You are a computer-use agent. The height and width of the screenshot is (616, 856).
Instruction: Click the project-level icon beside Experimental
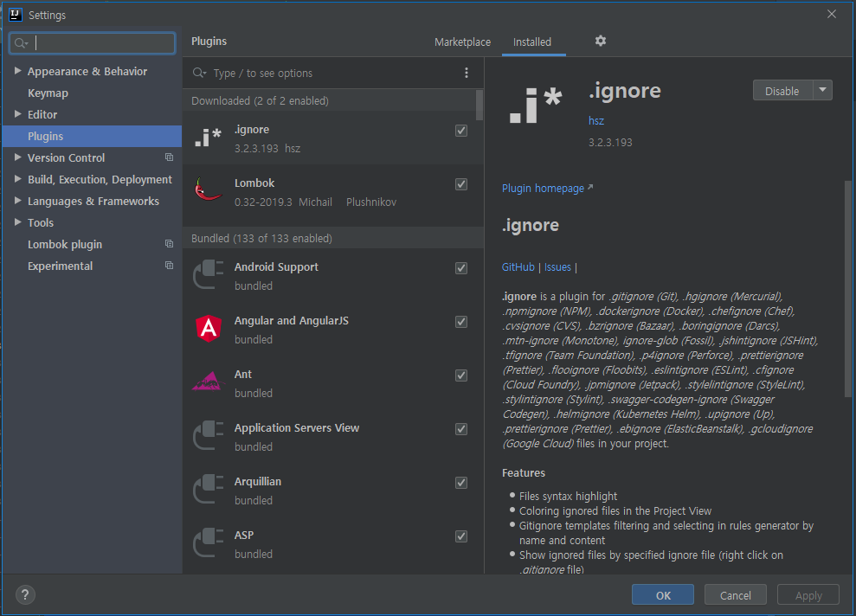(x=170, y=266)
